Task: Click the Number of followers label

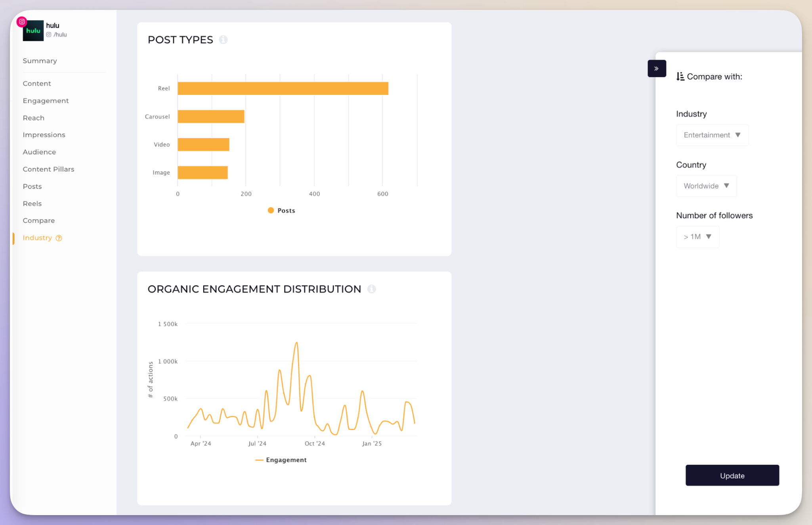Action: 714,215
